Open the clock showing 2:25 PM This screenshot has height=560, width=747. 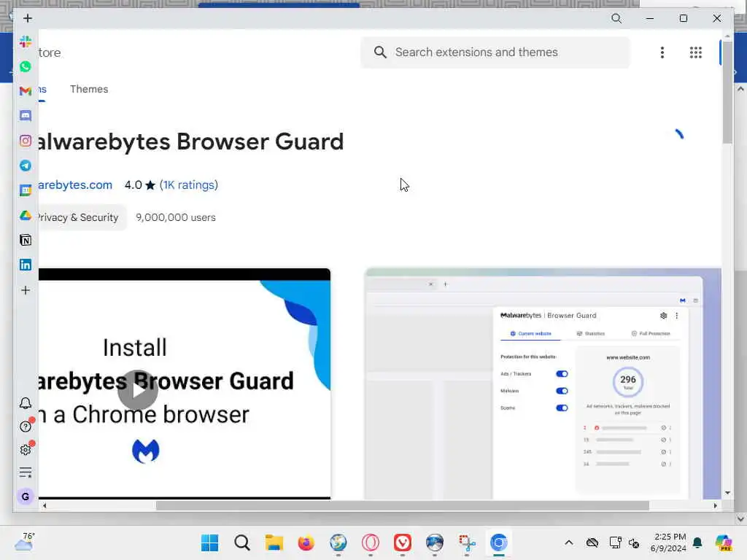click(x=670, y=542)
